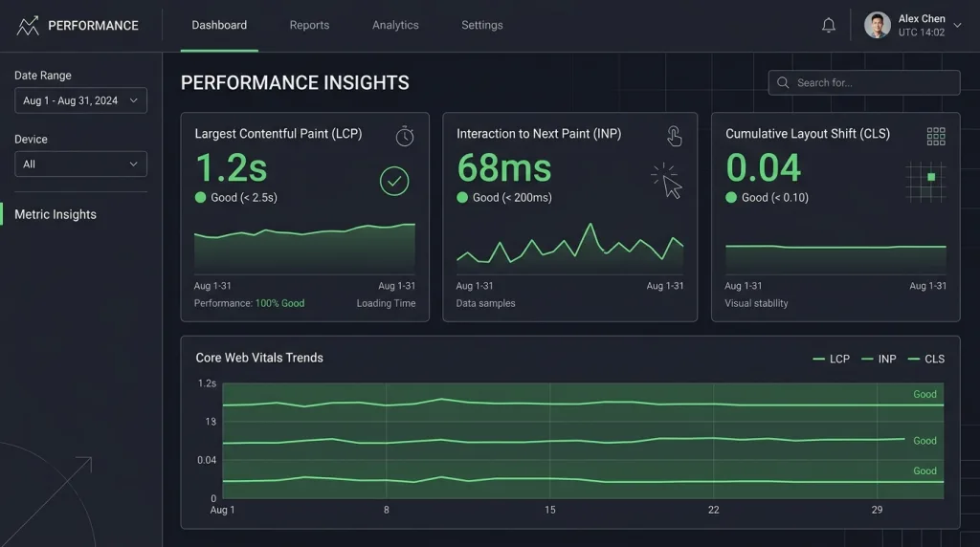Click the 1.2s LCP value
Image resolution: width=980 pixels, height=547 pixels.
[232, 168]
